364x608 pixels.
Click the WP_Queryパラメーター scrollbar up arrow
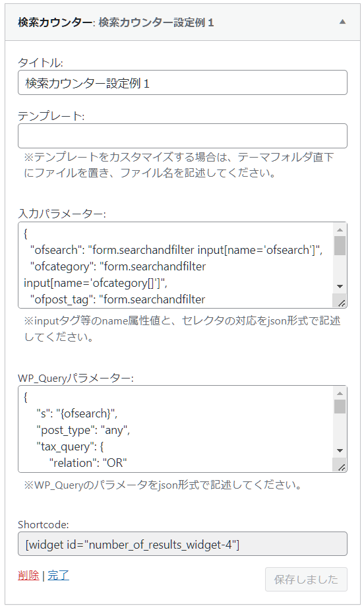pyautogui.click(x=340, y=394)
